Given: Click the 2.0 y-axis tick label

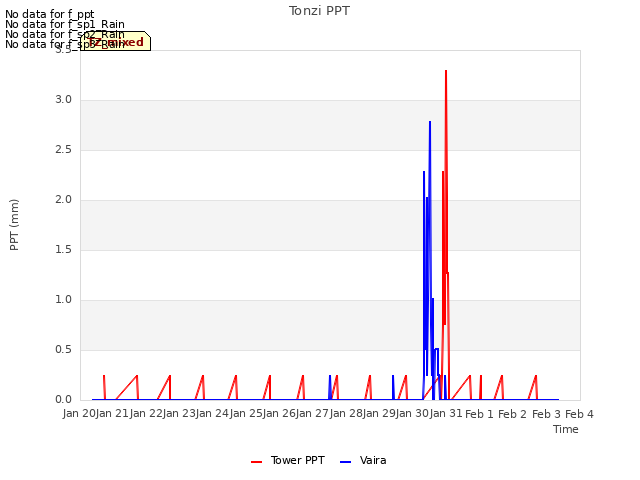Looking at the screenshot, I should pos(63,200).
